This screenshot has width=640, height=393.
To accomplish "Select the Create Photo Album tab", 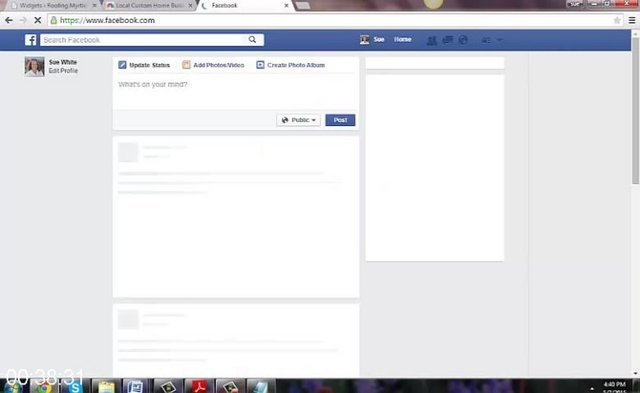I will point(291,65).
